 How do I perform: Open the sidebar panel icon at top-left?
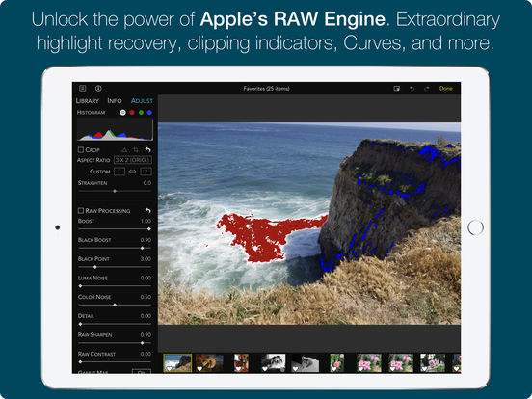click(x=83, y=89)
